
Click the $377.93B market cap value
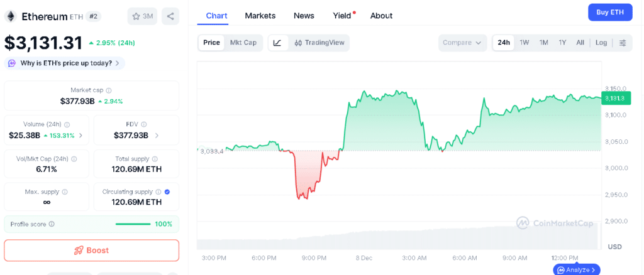point(76,101)
